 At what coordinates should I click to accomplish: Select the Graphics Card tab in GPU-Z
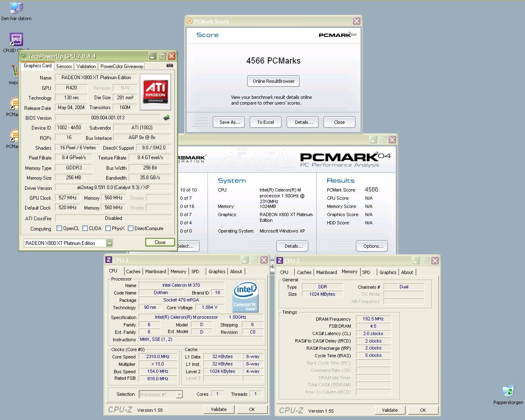37,66
